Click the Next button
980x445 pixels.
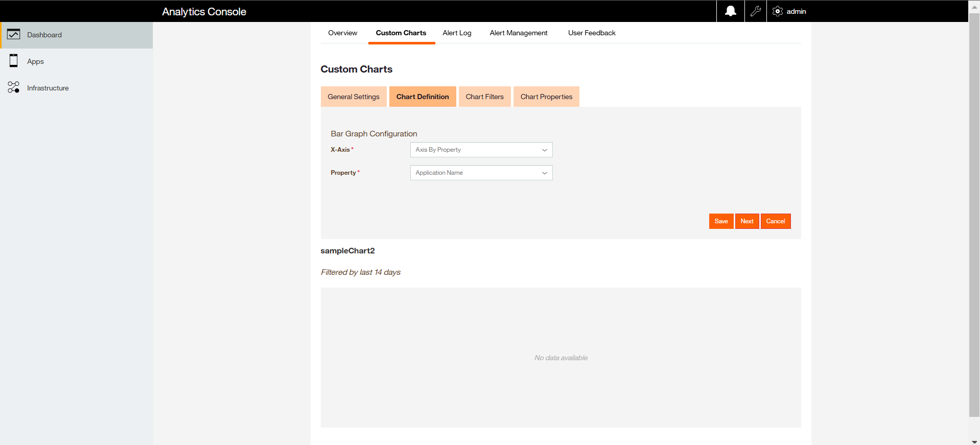pyautogui.click(x=746, y=221)
